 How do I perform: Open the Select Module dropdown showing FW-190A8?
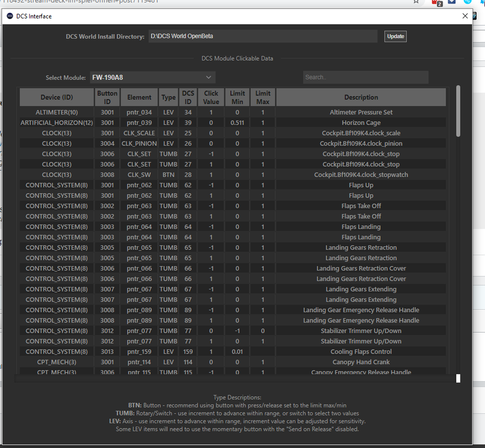click(152, 77)
